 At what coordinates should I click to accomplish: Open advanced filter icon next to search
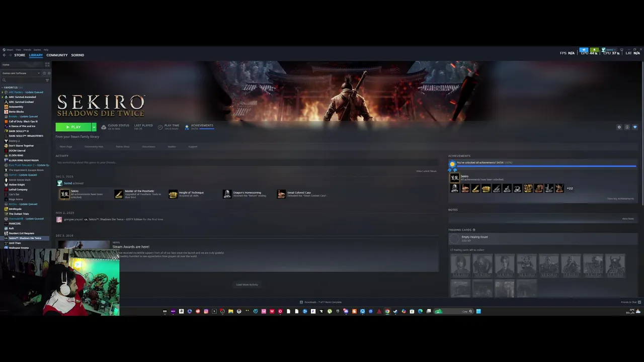48,80
